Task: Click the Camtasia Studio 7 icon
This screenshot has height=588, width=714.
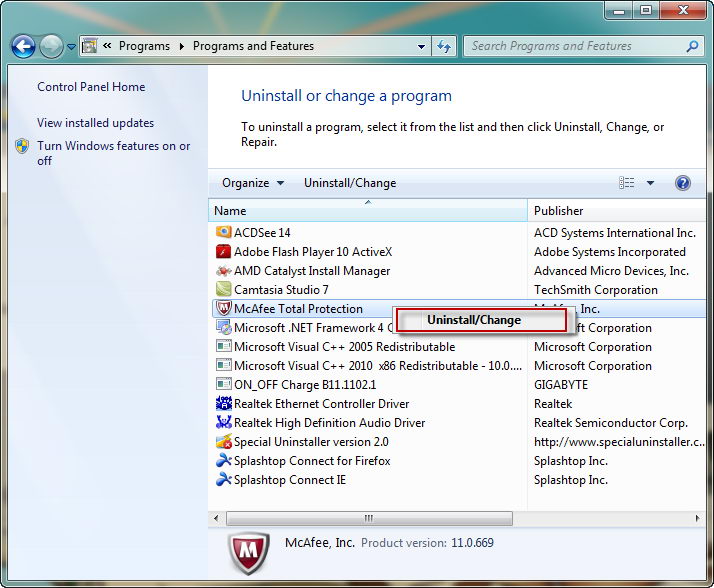Action: tap(224, 289)
